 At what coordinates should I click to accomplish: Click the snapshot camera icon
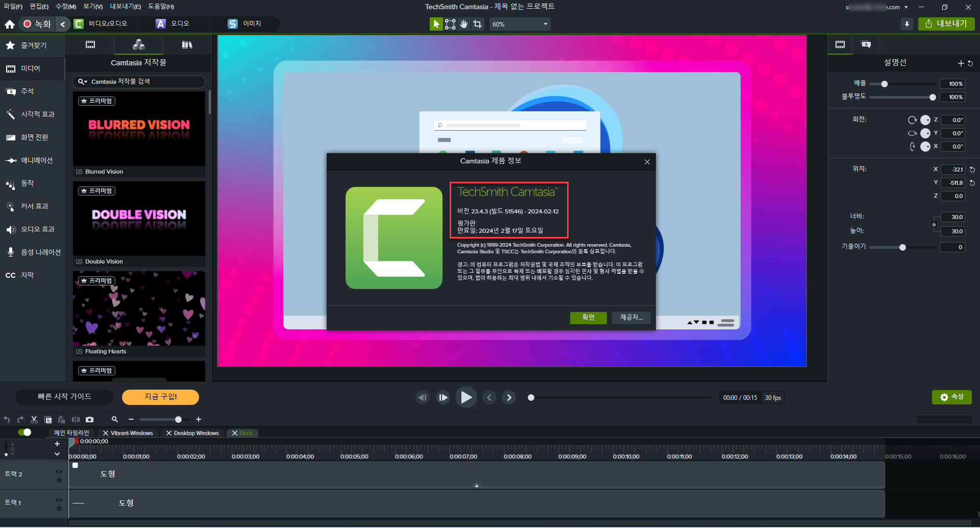pyautogui.click(x=90, y=419)
